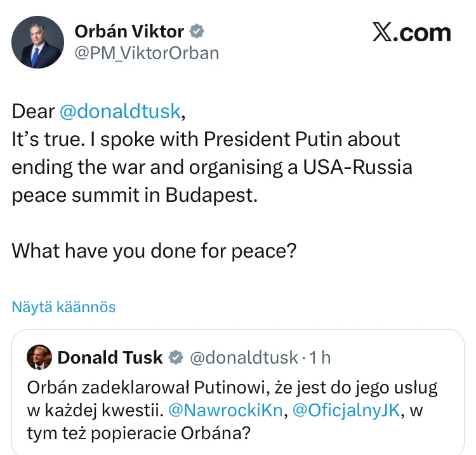Open the @PM_ViktorOrban handle

147,53
